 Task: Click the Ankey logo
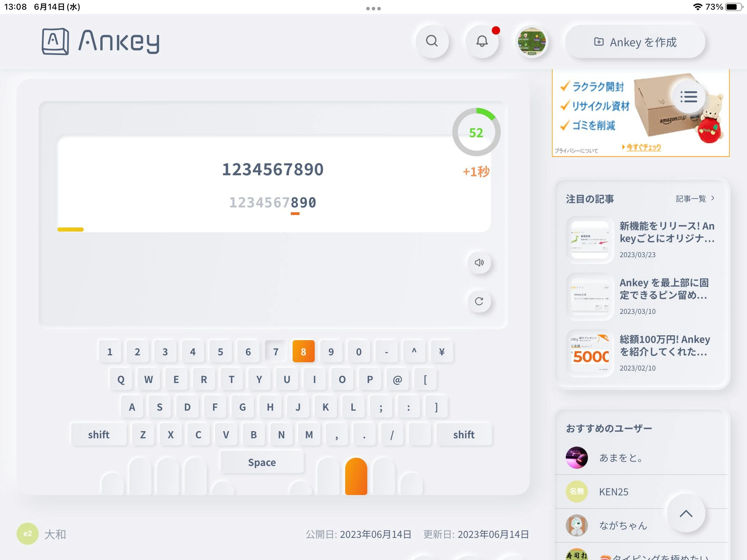100,41
